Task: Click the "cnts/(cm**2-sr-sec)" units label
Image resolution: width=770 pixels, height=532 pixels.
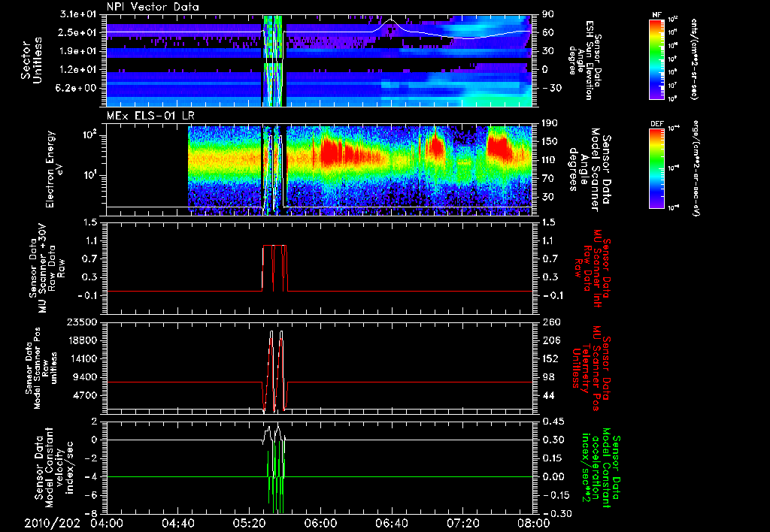Action: [694, 59]
